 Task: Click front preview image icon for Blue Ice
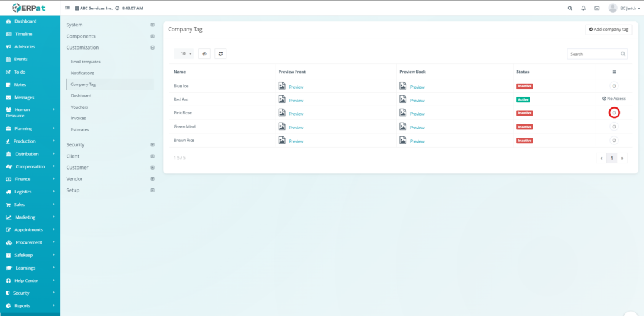tap(282, 86)
